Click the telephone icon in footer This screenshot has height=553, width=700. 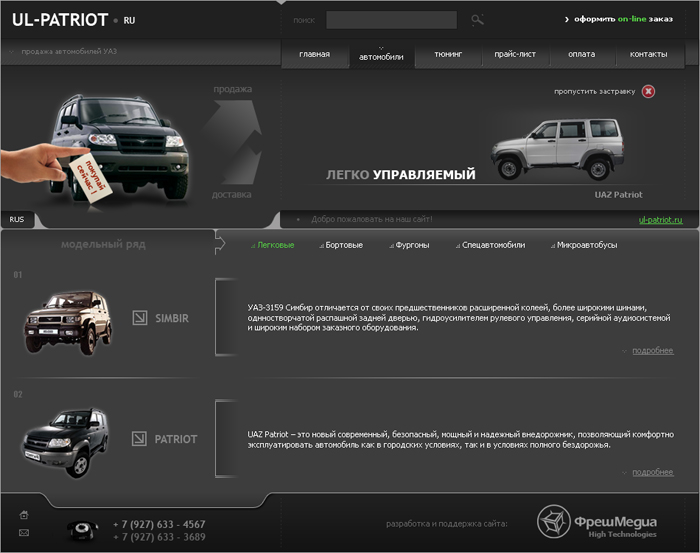tap(83, 530)
